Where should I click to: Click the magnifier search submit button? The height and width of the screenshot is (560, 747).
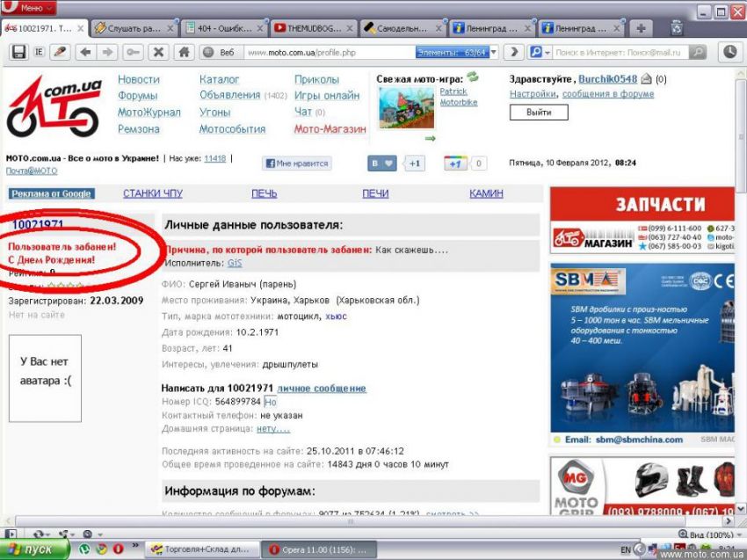tap(698, 52)
